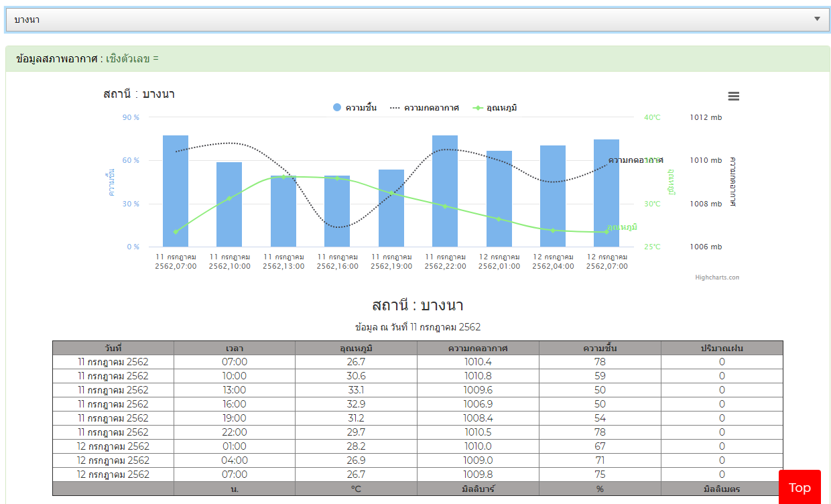Click the อุณหภูมิ table column header

coord(356,348)
